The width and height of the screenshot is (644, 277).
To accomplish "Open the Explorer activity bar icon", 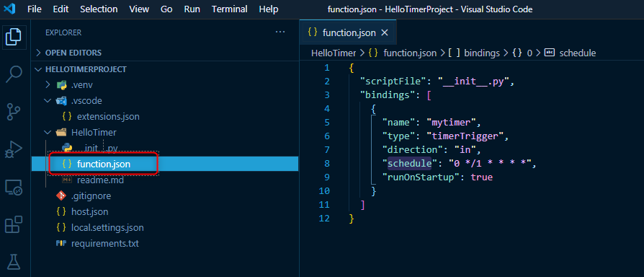I will pyautogui.click(x=13, y=37).
